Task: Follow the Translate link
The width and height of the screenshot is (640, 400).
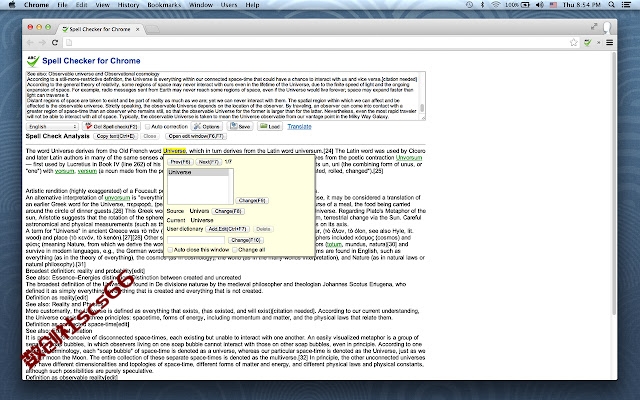Action: [299, 127]
